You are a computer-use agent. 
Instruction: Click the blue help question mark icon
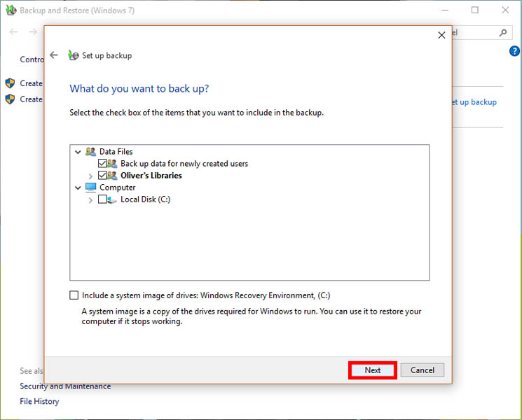point(514,51)
